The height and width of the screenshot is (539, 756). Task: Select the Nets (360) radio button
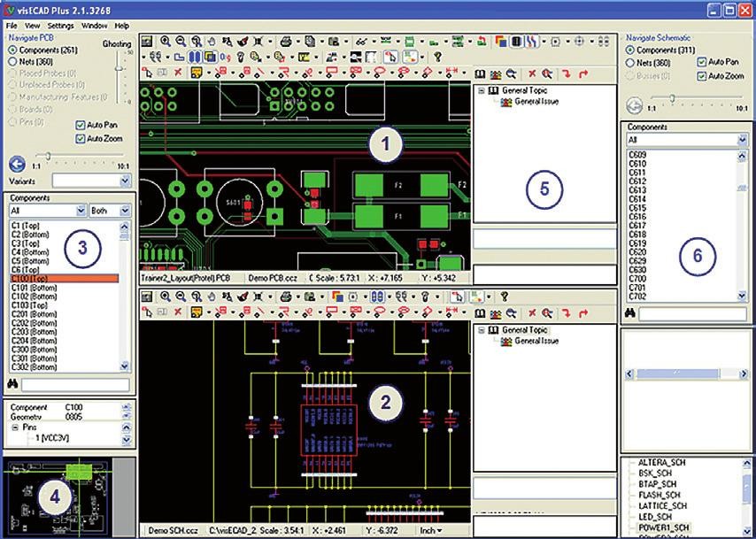click(x=12, y=62)
